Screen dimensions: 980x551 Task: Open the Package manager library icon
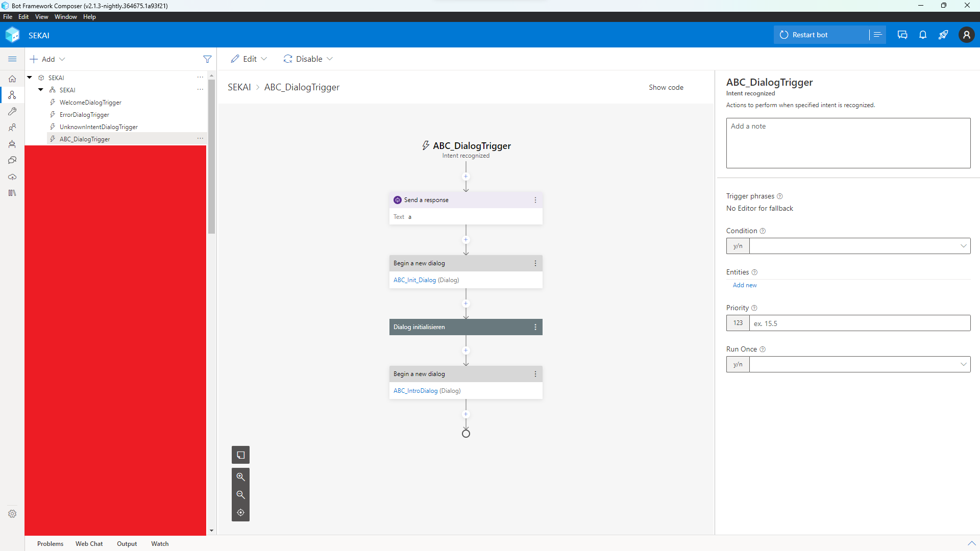coord(12,192)
